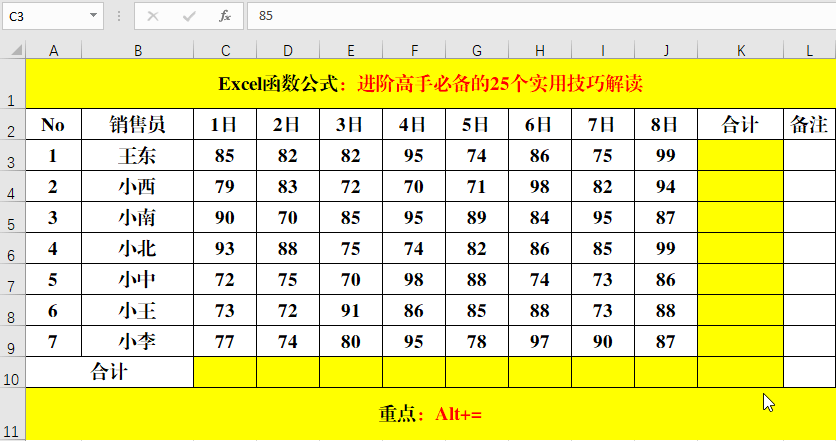Screen dimensions: 836x441
Task: Select column C header
Action: click(x=225, y=51)
